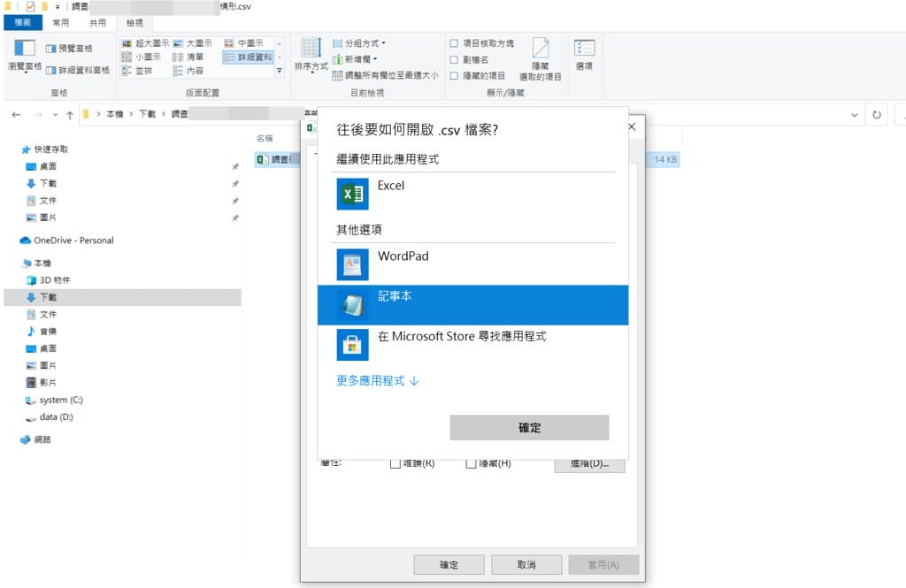Click 本機 in the address breadcrumb

[114, 114]
